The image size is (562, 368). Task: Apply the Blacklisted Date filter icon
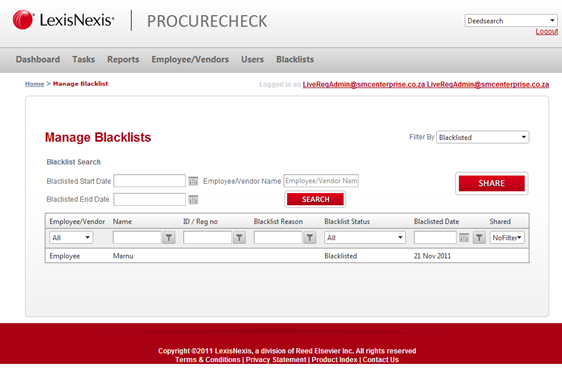pos(479,238)
